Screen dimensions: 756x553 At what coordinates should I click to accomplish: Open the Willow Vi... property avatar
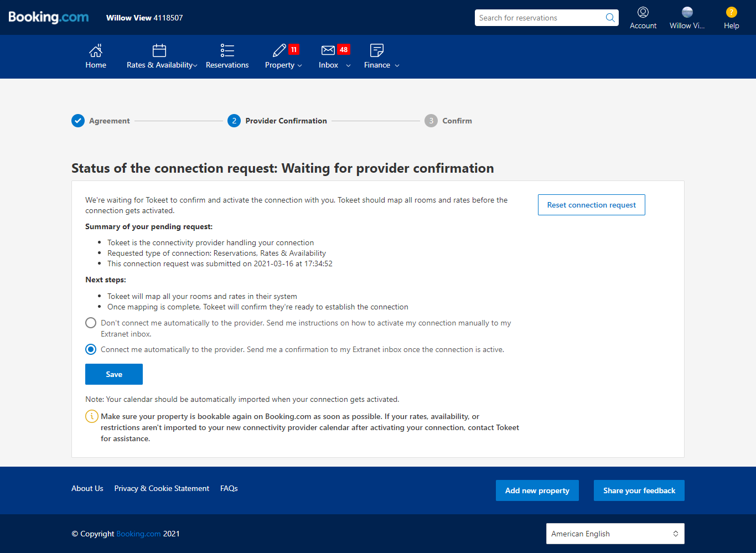[687, 12]
